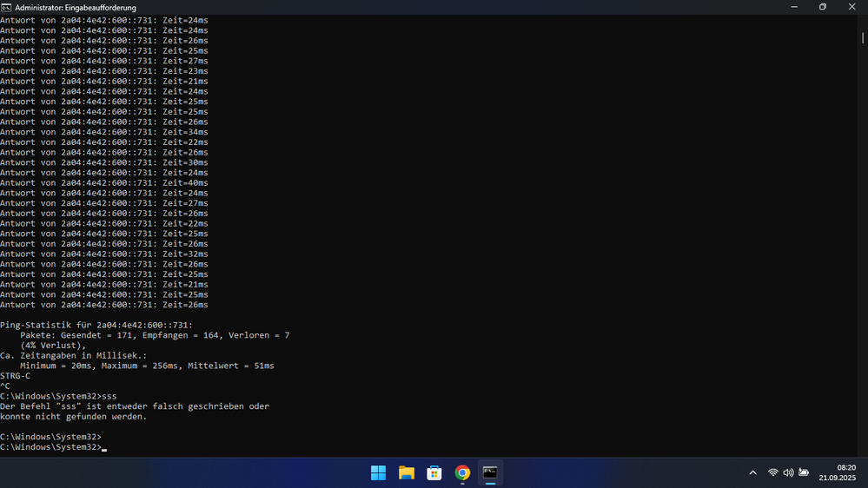868x488 pixels.
Task: Click the last prompt line with cursor
Action: [x=53, y=447]
